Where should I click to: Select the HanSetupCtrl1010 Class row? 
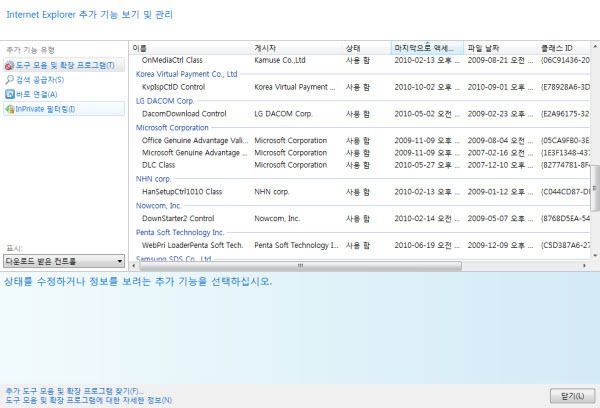[x=360, y=192]
